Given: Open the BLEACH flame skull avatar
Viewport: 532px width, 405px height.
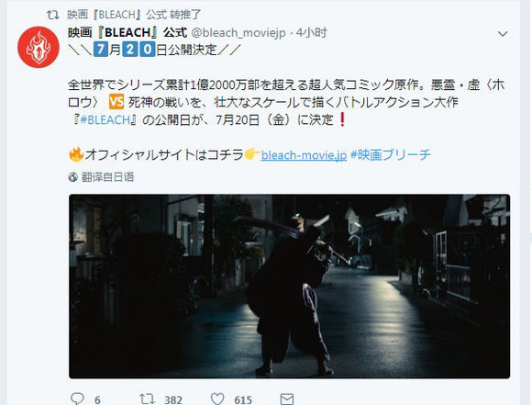Looking at the screenshot, I should 39,47.
